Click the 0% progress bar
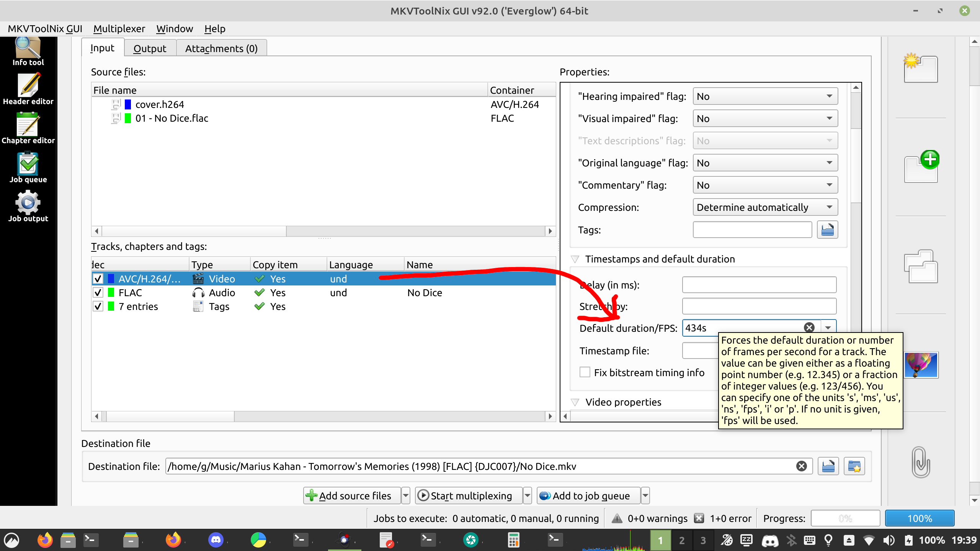This screenshot has width=980, height=551. [x=845, y=518]
